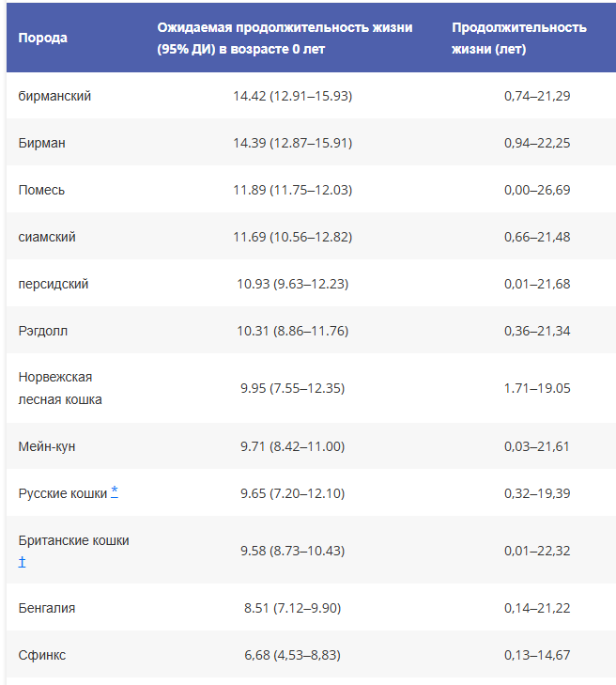Select the персидский breed name
616x685 pixels.
click(54, 284)
